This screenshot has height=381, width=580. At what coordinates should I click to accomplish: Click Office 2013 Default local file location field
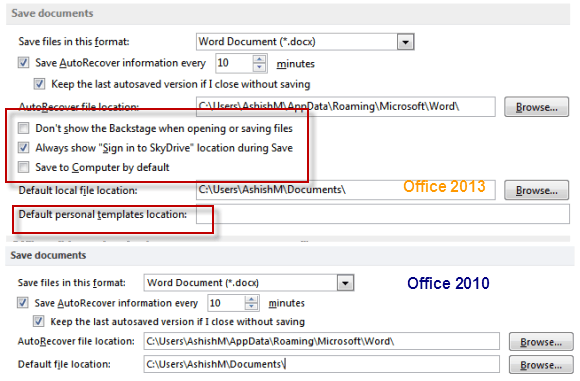[345, 190]
